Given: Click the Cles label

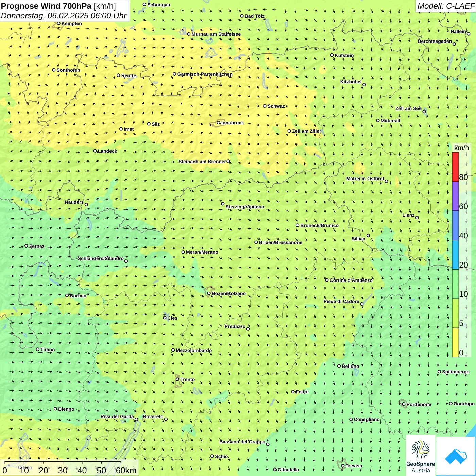Looking at the screenshot, I should [172, 318].
